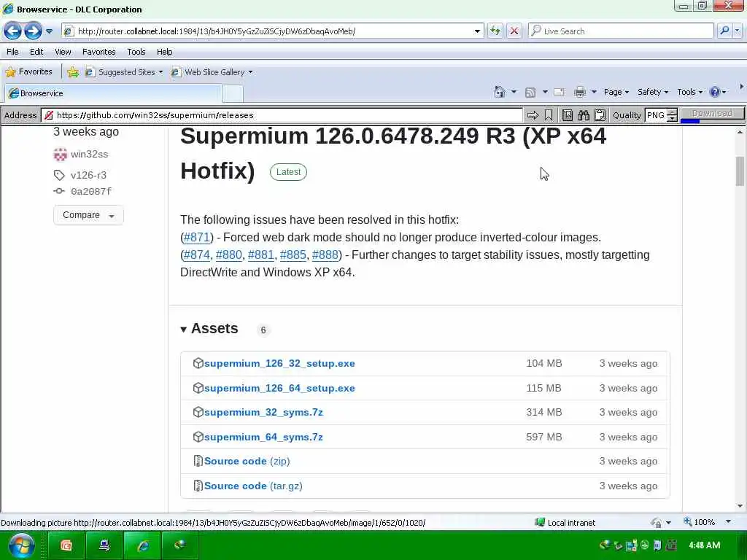
Task: Click the Download button with progress bar
Action: click(x=712, y=114)
